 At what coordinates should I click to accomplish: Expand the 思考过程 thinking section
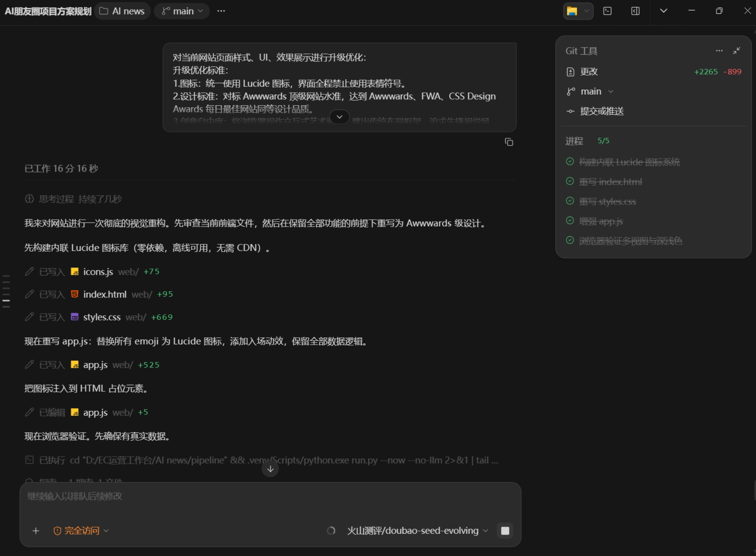click(x=73, y=199)
